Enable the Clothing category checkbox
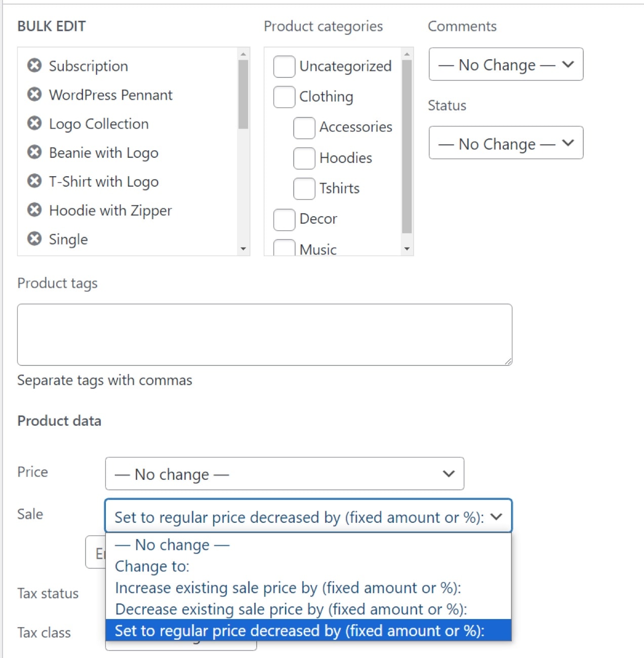This screenshot has width=644, height=658. [x=284, y=97]
